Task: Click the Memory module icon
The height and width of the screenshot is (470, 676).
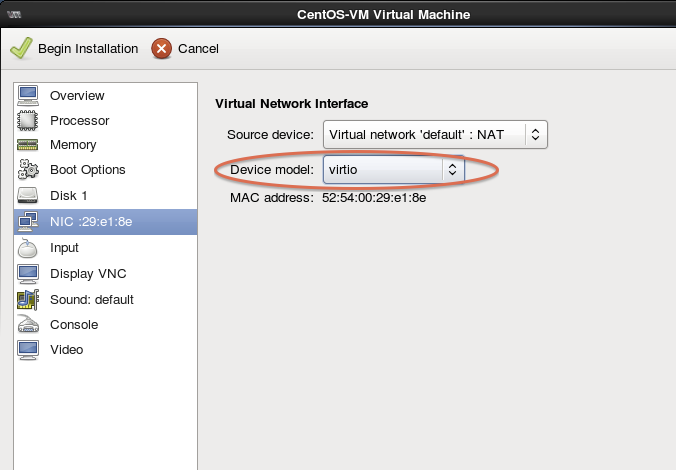Action: pyautogui.click(x=28, y=146)
